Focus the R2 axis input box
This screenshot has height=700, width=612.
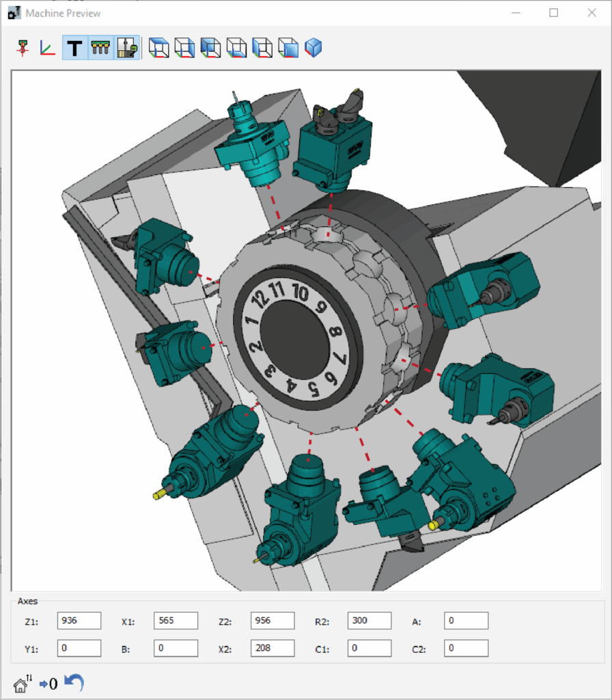[x=370, y=621]
